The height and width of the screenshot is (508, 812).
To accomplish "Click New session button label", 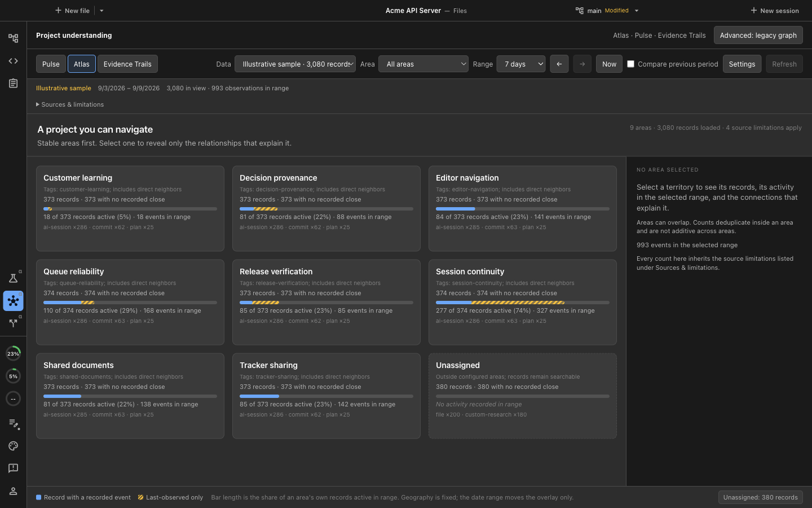I will point(779,11).
